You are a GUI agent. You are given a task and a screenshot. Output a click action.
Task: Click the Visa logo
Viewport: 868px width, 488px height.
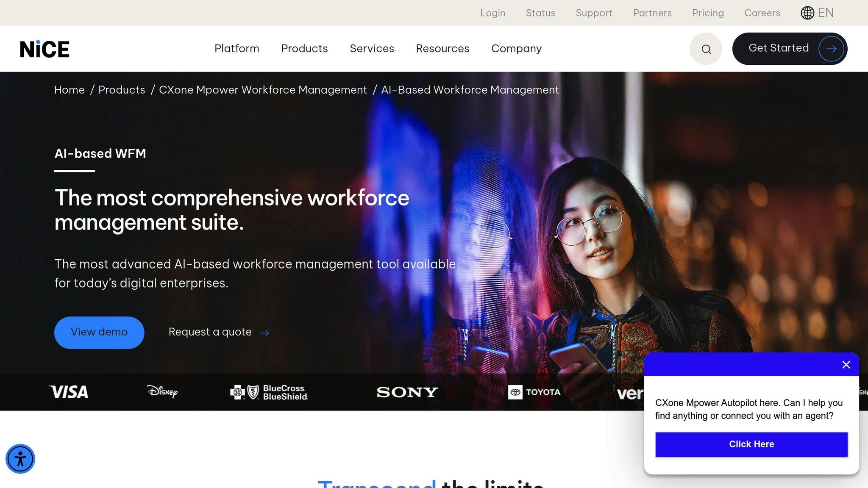[69, 392]
